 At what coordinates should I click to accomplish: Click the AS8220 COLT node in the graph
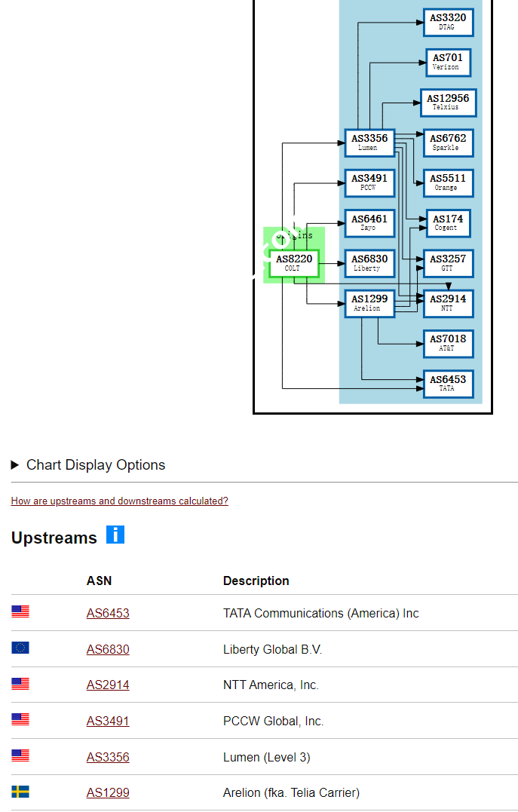pyautogui.click(x=293, y=263)
